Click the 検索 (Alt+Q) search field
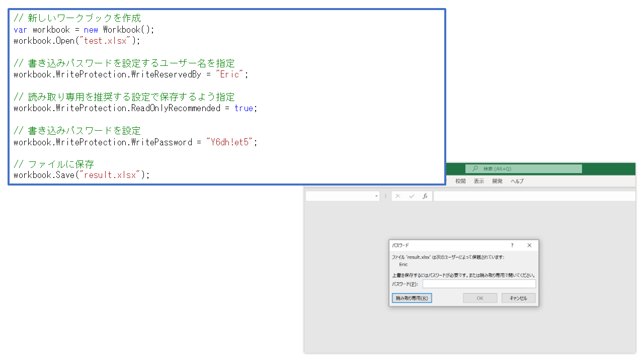The width and height of the screenshot is (644, 362). click(x=524, y=169)
